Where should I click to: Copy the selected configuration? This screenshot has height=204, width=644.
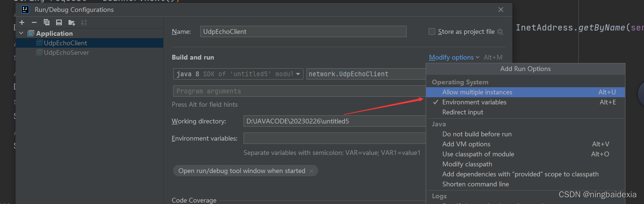(47, 22)
